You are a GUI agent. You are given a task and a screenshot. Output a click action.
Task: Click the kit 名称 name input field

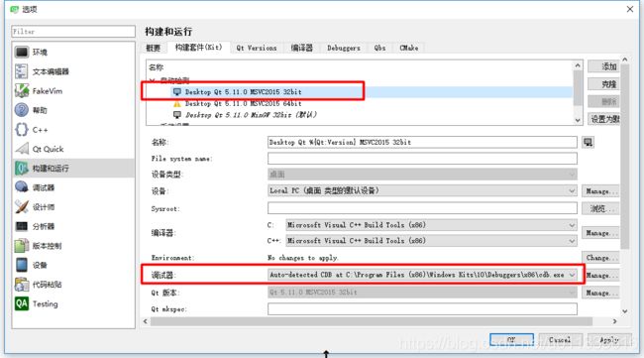point(422,142)
